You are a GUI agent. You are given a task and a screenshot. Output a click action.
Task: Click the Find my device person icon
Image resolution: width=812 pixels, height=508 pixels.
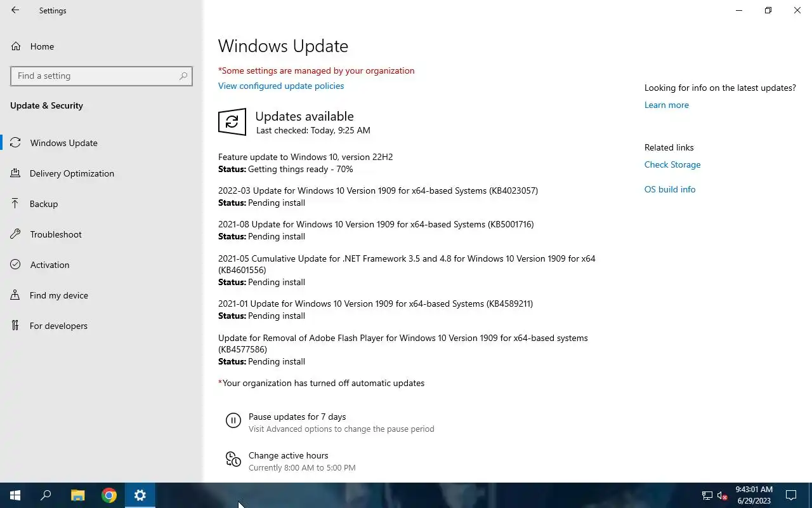point(15,295)
